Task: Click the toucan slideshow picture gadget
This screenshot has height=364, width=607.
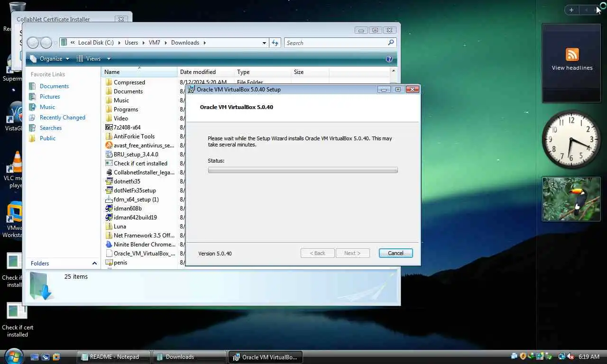Action: click(571, 199)
